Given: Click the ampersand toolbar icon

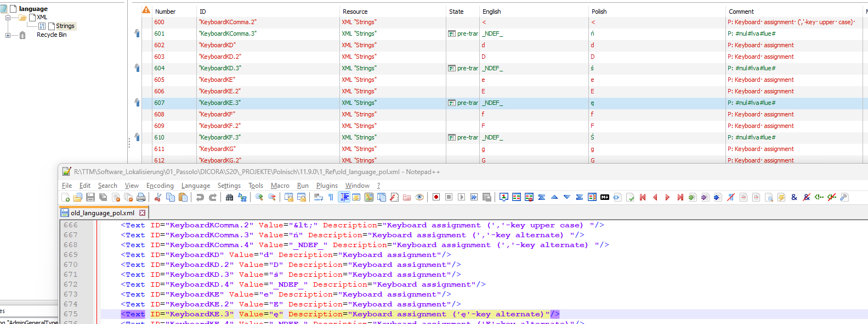Looking at the screenshot, I should [x=794, y=198].
